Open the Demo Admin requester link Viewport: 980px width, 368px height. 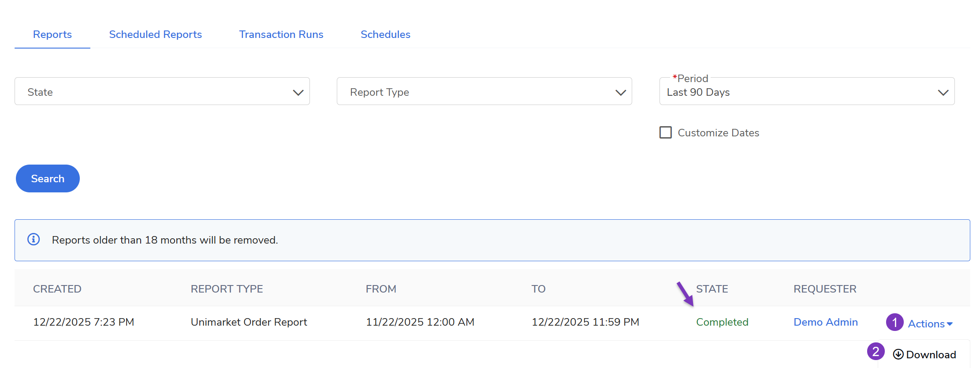point(825,322)
